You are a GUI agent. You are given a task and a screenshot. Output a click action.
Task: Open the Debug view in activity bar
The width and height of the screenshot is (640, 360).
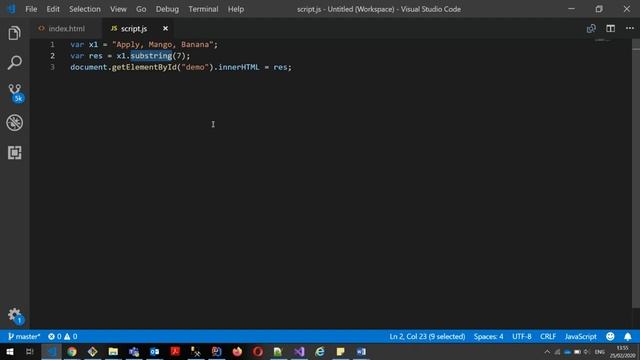[x=15, y=122]
